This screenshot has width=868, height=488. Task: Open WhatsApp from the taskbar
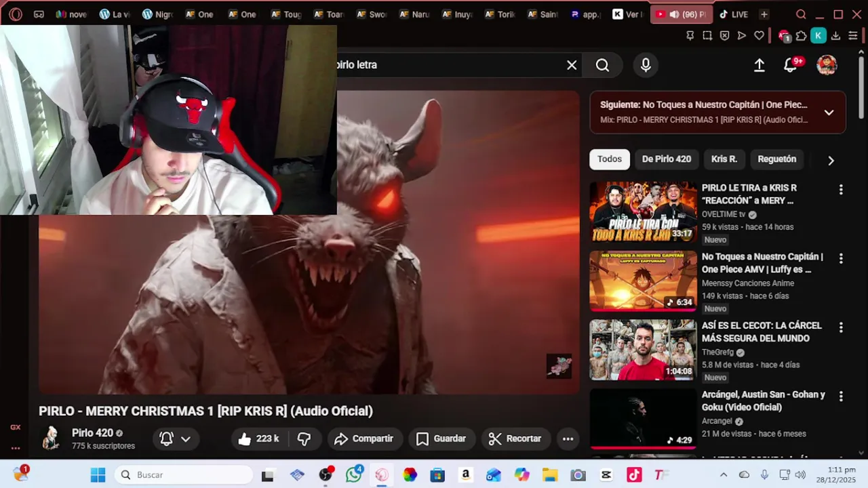[354, 475]
